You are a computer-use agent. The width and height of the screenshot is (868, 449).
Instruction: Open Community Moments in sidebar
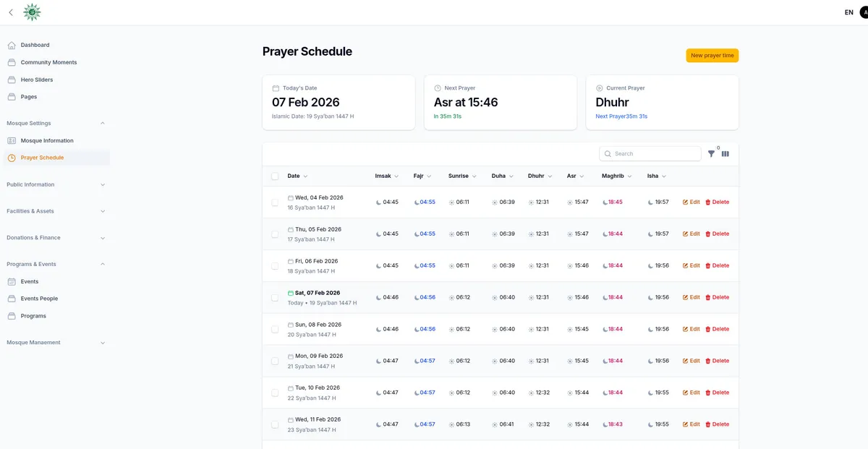tap(48, 62)
